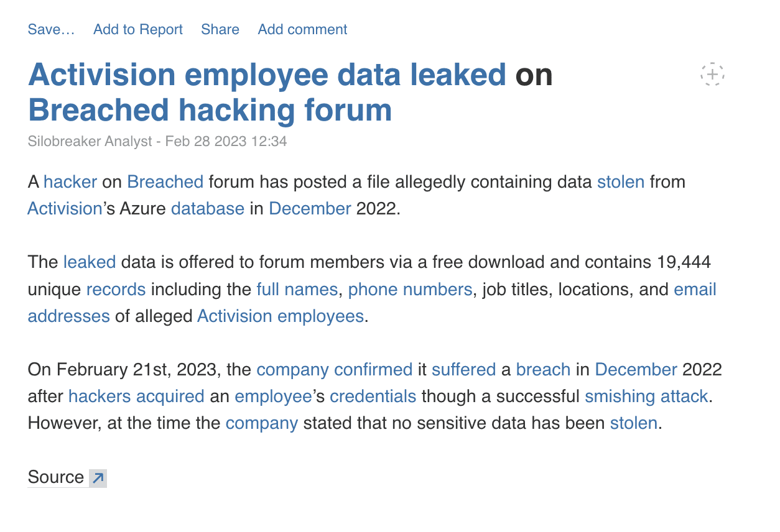
Task: Open the Save… menu option
Action: [x=51, y=29]
